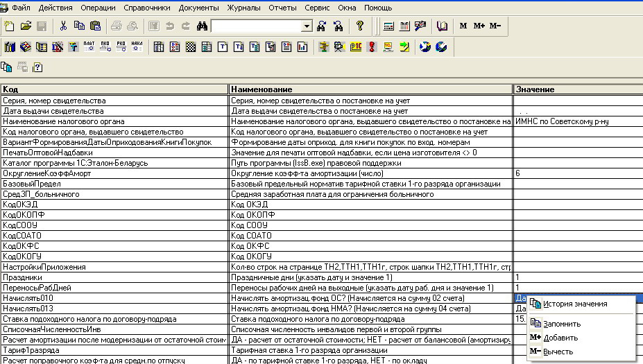Click the Код column header
This screenshot has width=643, height=364.
pyautogui.click(x=114, y=89)
